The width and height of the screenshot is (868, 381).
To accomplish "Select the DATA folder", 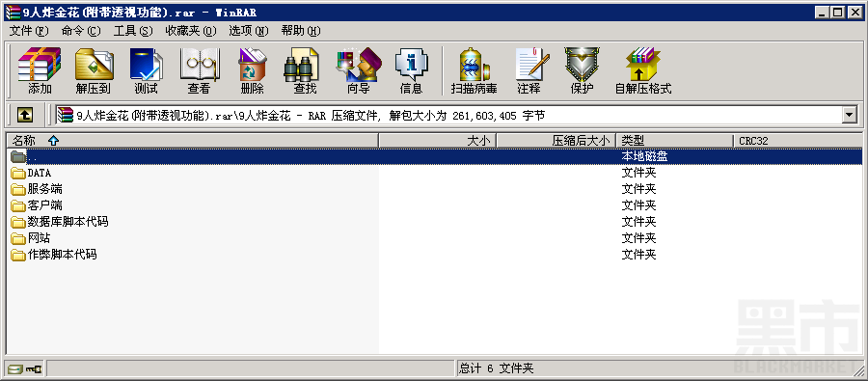I will 31,174.
